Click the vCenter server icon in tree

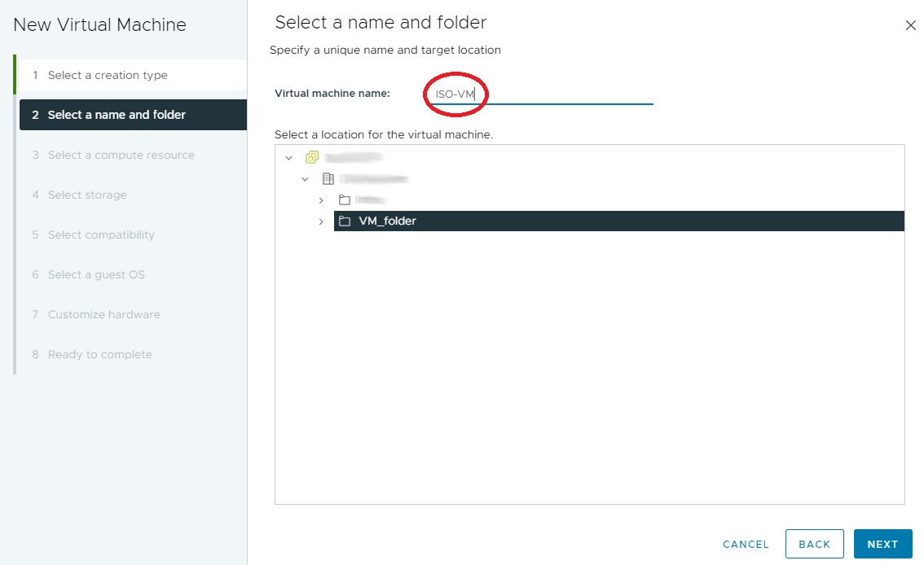(312, 157)
